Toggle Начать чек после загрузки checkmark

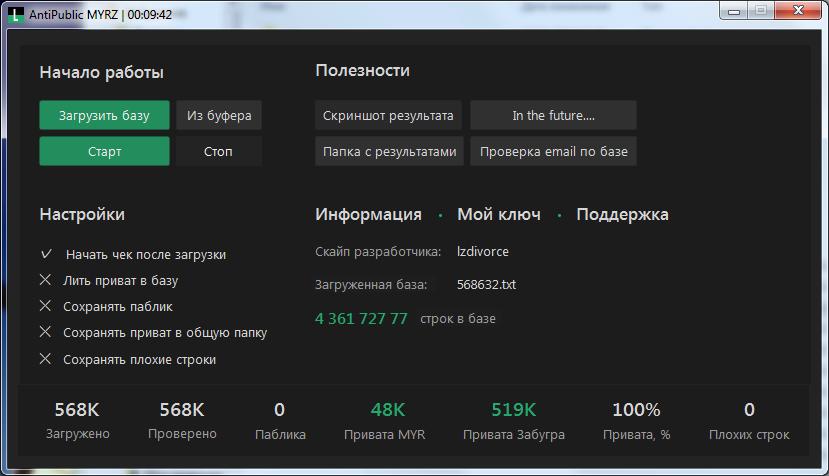tap(46, 254)
